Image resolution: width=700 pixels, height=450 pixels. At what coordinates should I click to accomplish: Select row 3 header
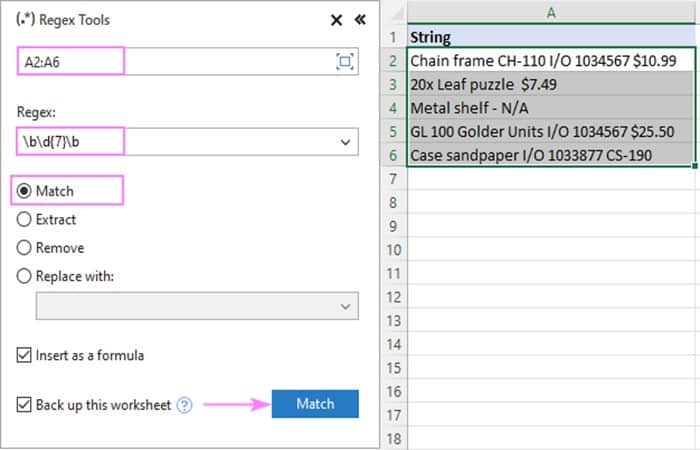[x=393, y=84]
